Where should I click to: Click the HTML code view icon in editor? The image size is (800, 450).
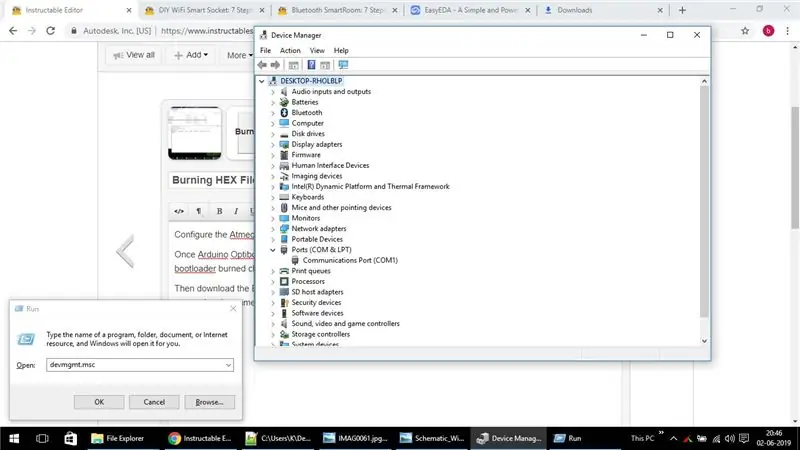(x=179, y=211)
